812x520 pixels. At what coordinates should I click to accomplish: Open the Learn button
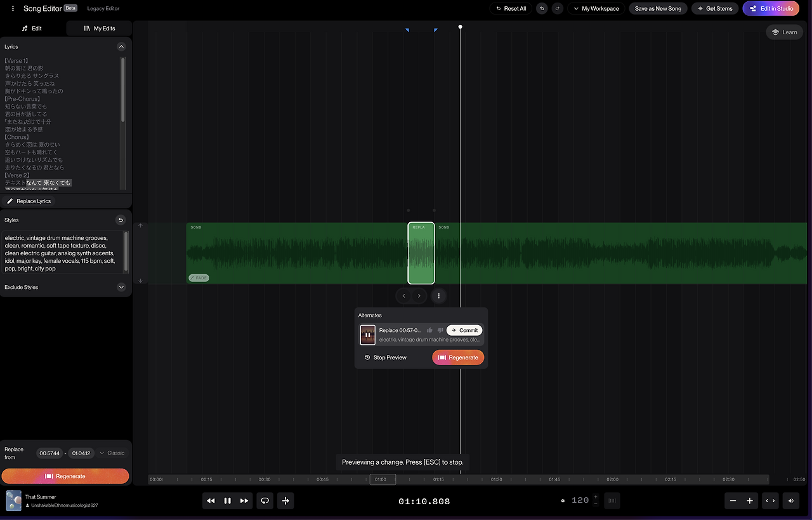click(785, 32)
